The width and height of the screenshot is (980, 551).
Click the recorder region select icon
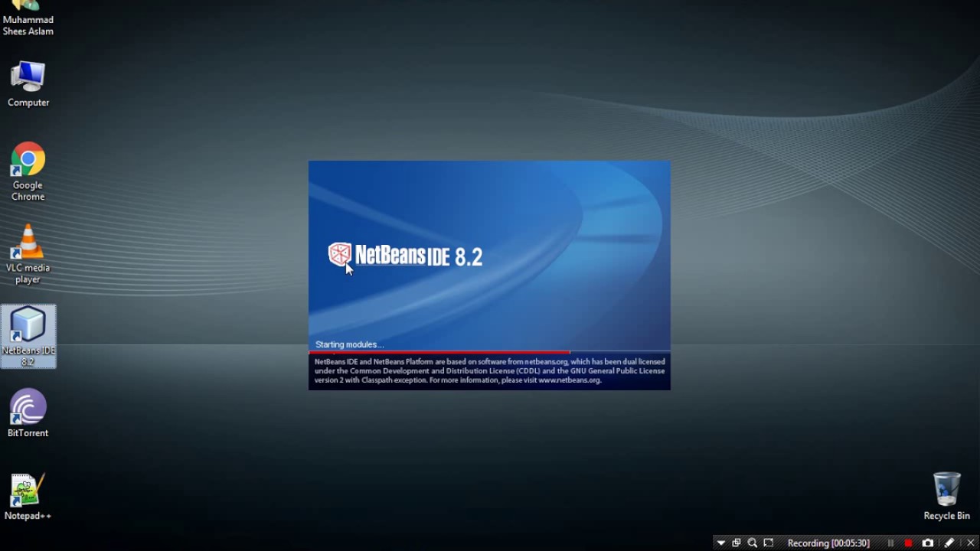[769, 543]
